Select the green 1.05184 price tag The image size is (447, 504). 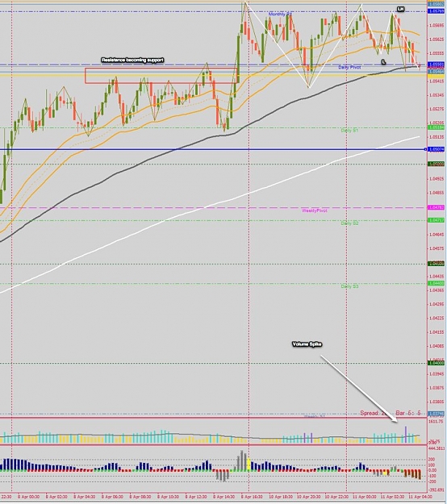pos(437,127)
